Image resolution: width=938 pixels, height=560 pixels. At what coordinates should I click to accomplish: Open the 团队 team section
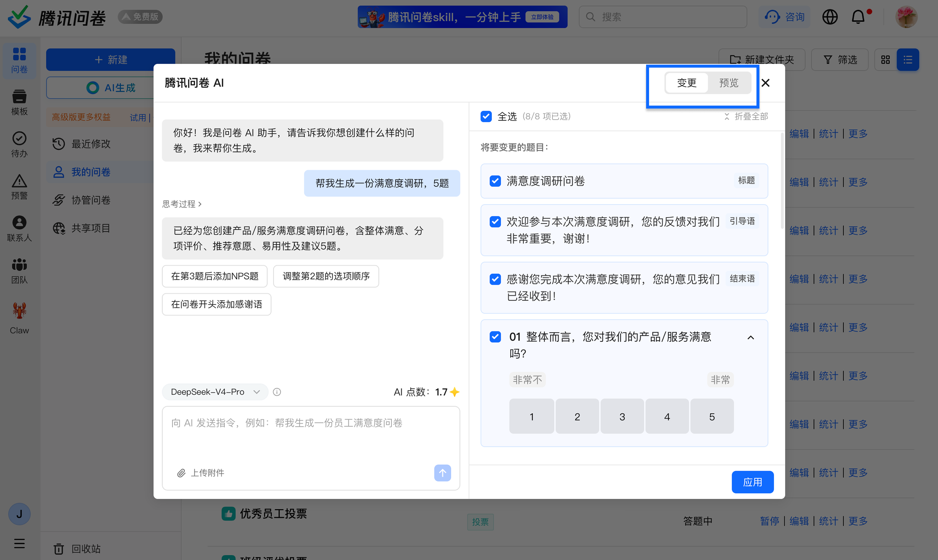(19, 271)
